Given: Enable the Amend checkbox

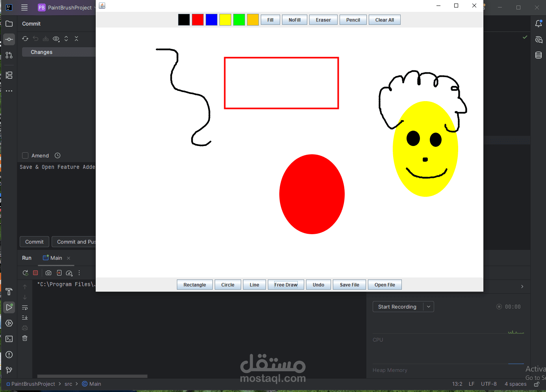Looking at the screenshot, I should point(25,155).
